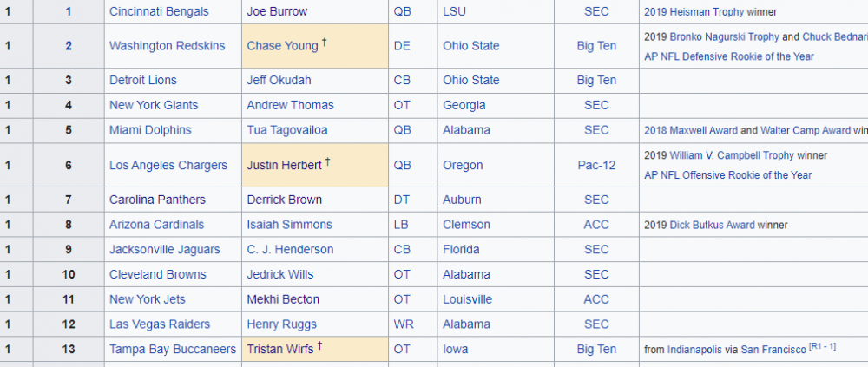Click the Las Vegas Raiders link

pyautogui.click(x=160, y=324)
